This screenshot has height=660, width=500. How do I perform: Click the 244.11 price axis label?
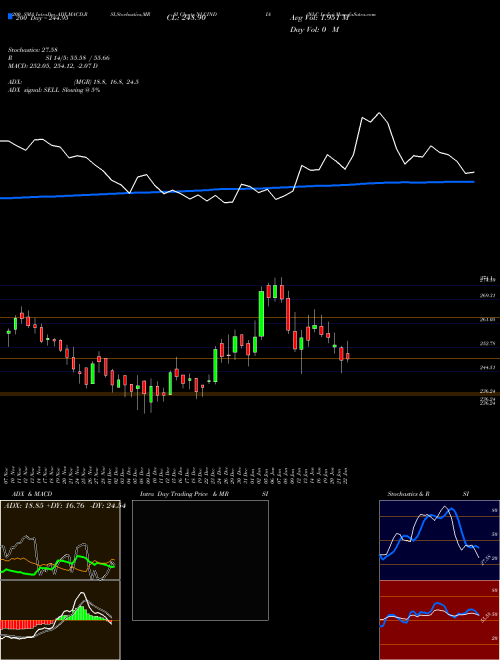point(487,367)
